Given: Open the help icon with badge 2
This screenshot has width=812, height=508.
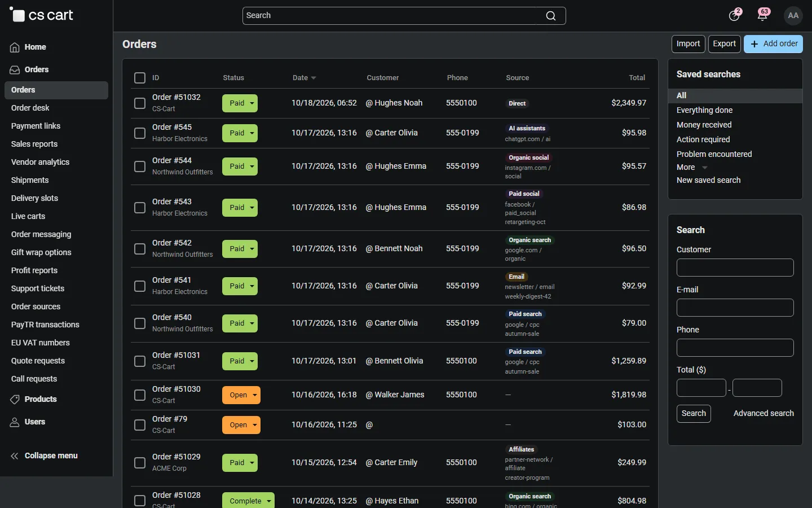Looking at the screenshot, I should 734,15.
